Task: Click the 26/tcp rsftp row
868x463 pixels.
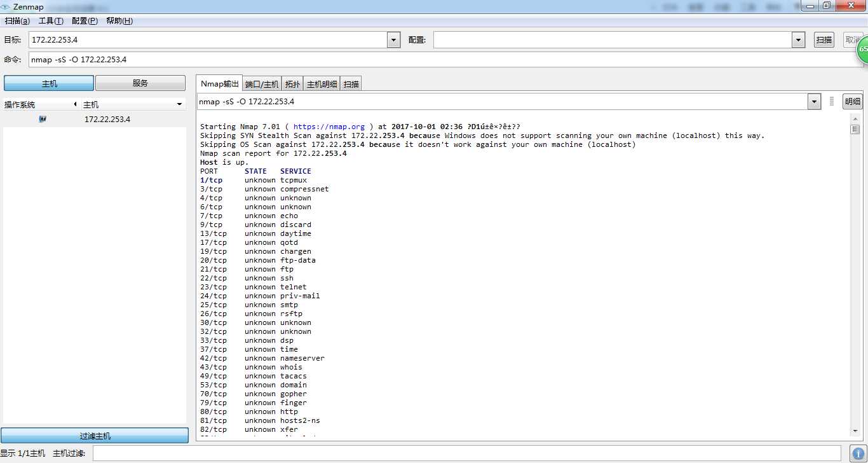Action: click(x=251, y=314)
